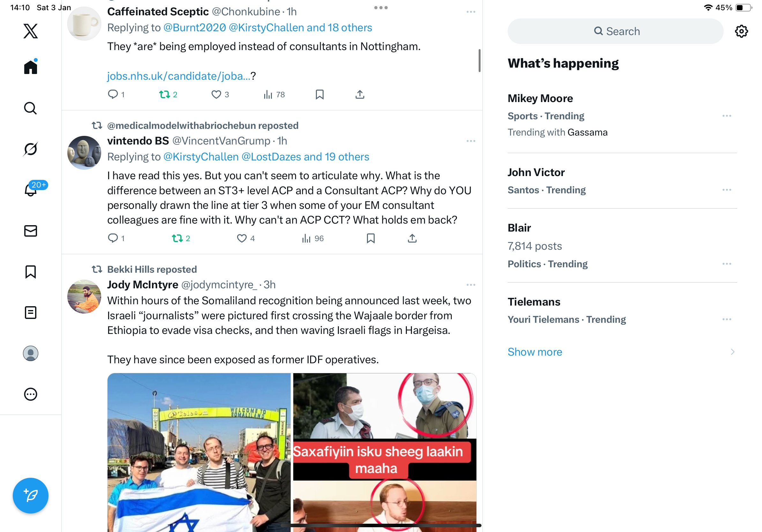Open the search settings gear icon

coord(741,31)
